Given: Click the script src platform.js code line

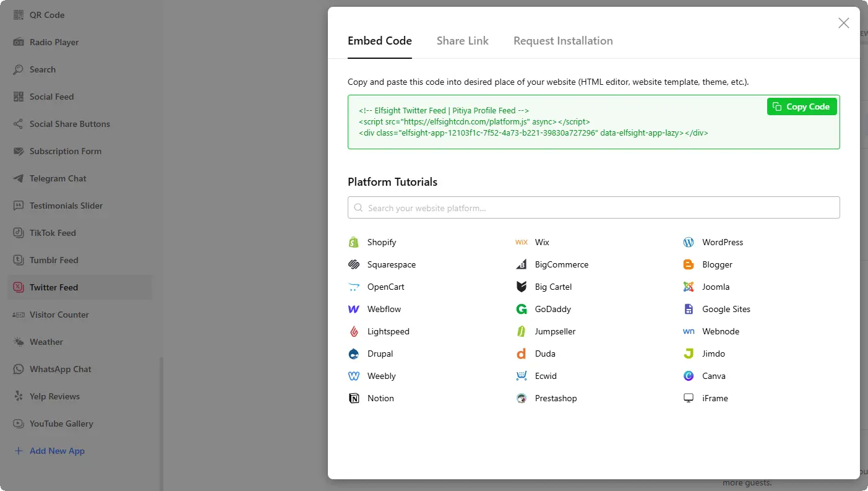Looking at the screenshot, I should 474,121.
